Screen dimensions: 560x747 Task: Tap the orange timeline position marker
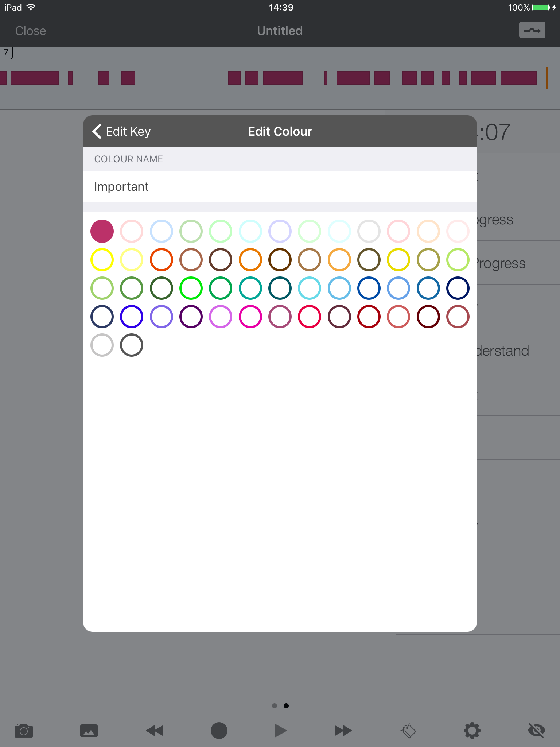coord(547,78)
